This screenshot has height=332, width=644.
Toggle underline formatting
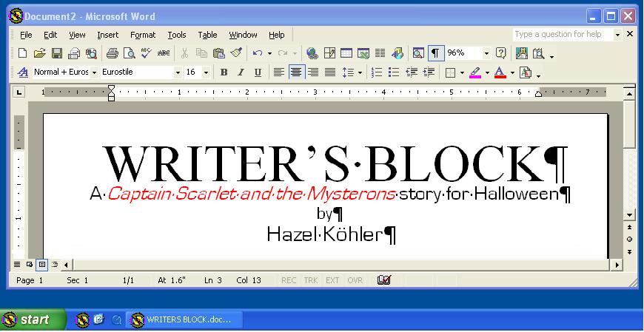coord(258,72)
